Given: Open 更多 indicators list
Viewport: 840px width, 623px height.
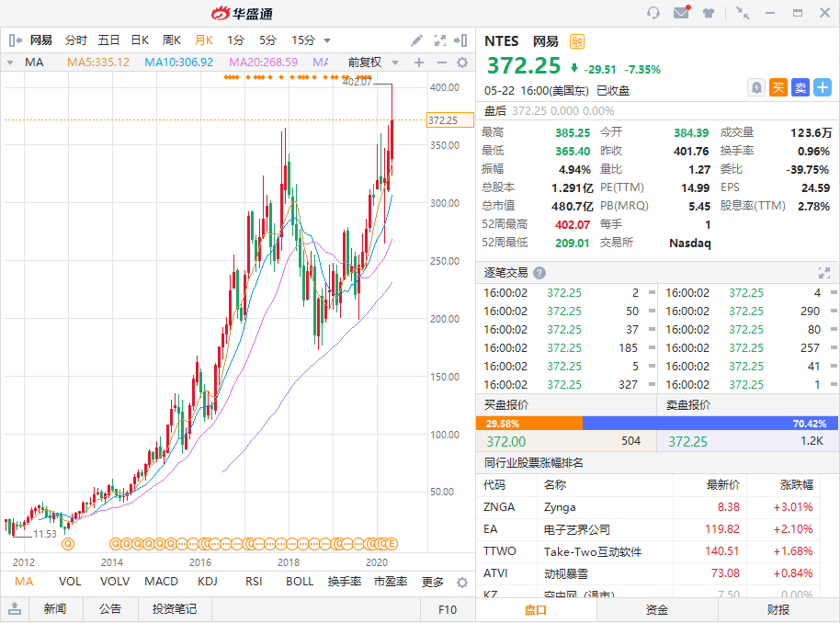Looking at the screenshot, I should click(432, 582).
